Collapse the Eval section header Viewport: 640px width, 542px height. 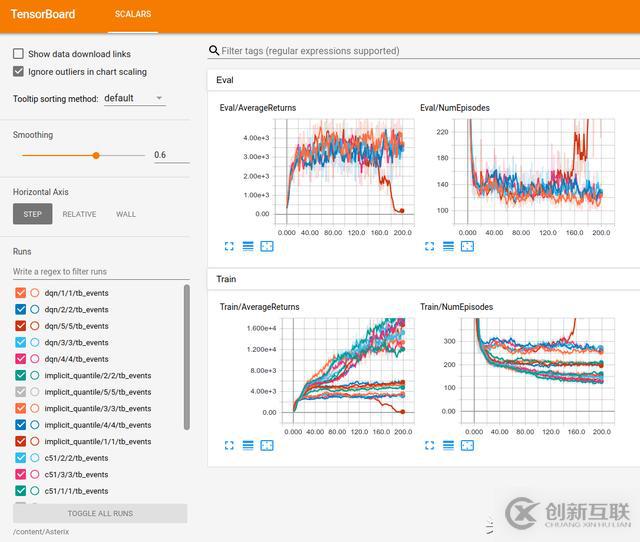click(x=424, y=80)
